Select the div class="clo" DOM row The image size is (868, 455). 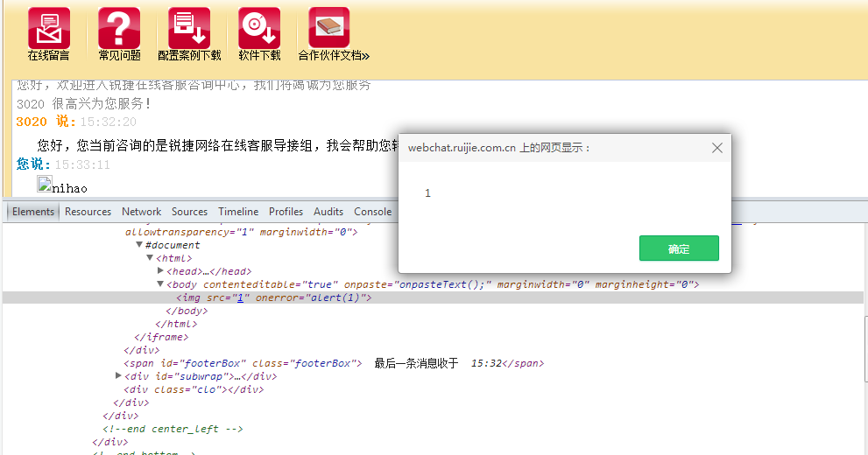(x=194, y=389)
